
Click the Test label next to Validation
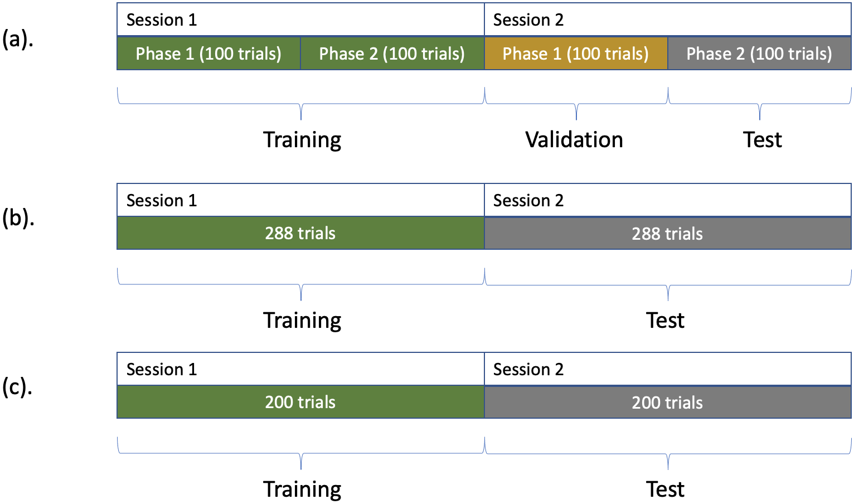tap(762, 139)
